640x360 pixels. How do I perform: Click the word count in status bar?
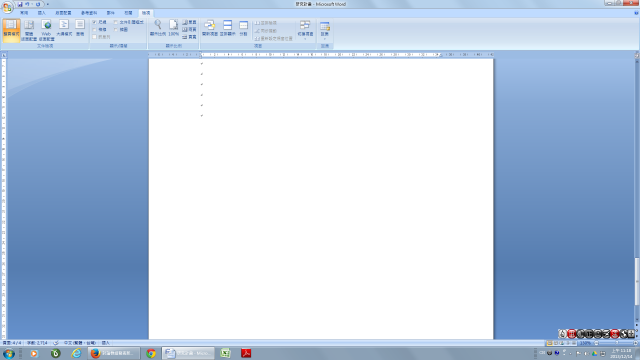[37, 343]
